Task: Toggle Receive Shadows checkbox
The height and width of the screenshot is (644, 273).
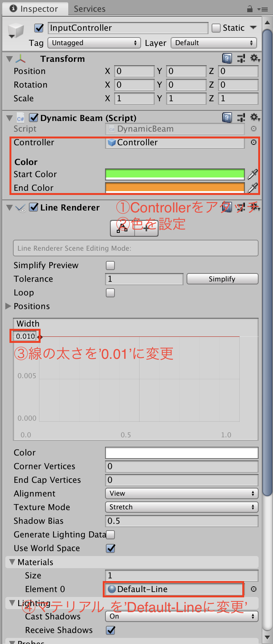Action: [x=110, y=630]
